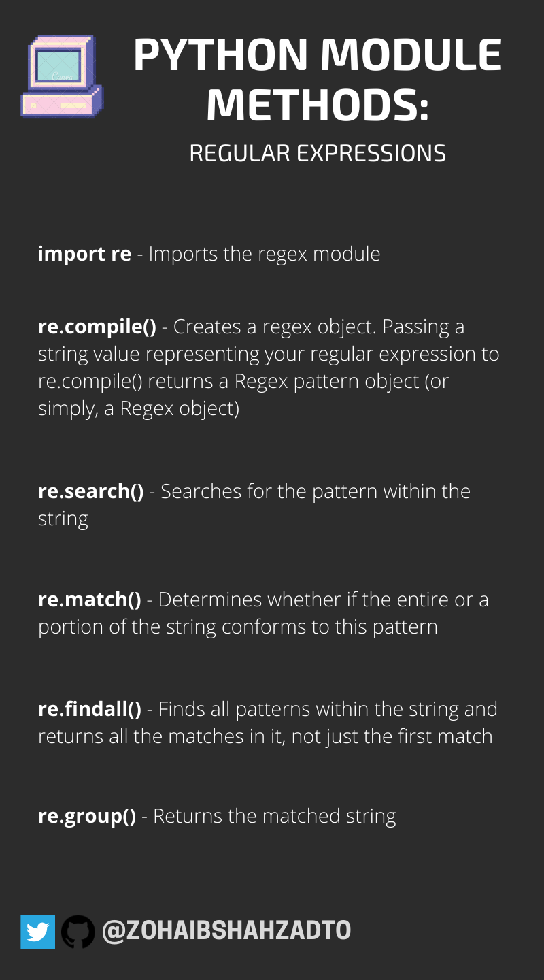
Task: Click the @ZOHAIBSHAHZADTO handle text
Action: (x=226, y=931)
